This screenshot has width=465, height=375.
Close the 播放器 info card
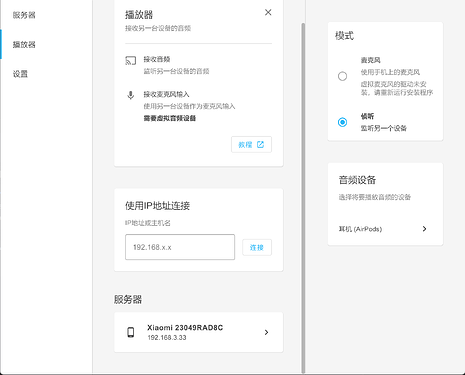click(268, 12)
